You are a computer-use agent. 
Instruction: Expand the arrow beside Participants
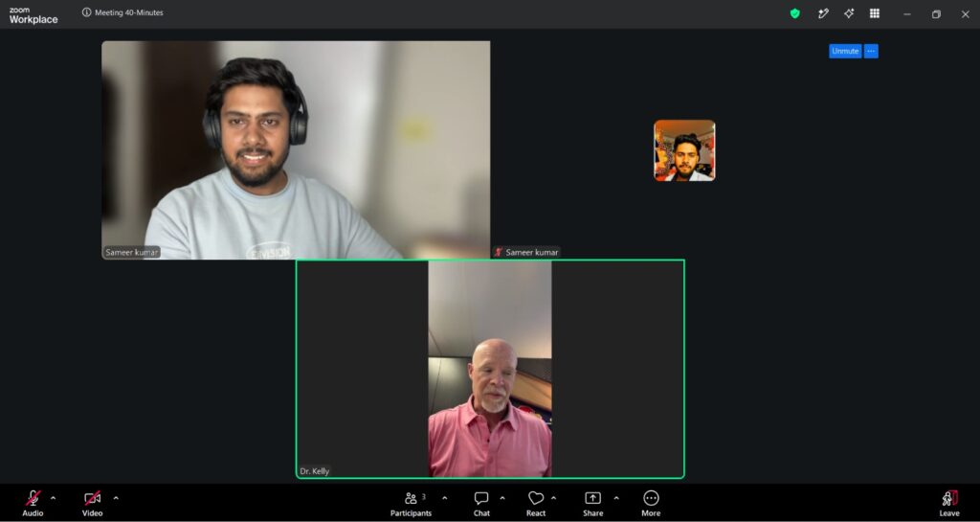444,498
